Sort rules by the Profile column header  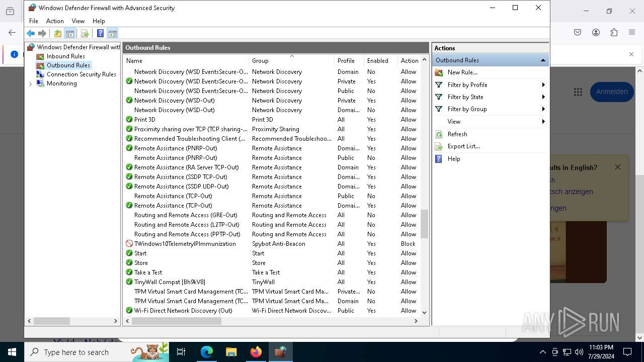click(x=349, y=61)
